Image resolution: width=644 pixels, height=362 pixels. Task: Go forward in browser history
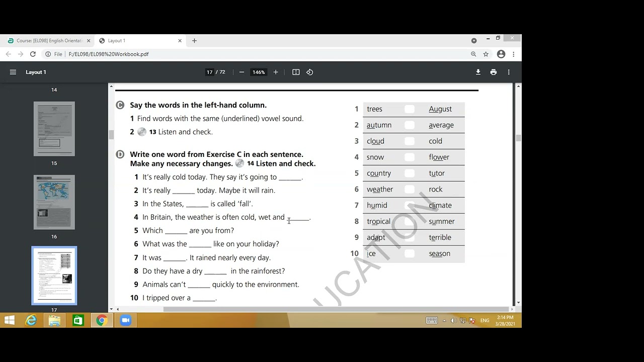pyautogui.click(x=21, y=54)
